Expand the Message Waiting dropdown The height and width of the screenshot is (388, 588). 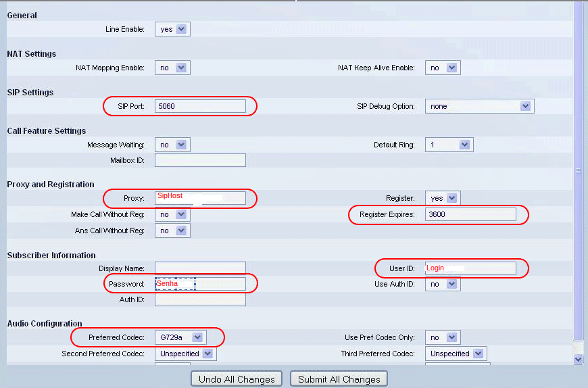tap(172, 145)
